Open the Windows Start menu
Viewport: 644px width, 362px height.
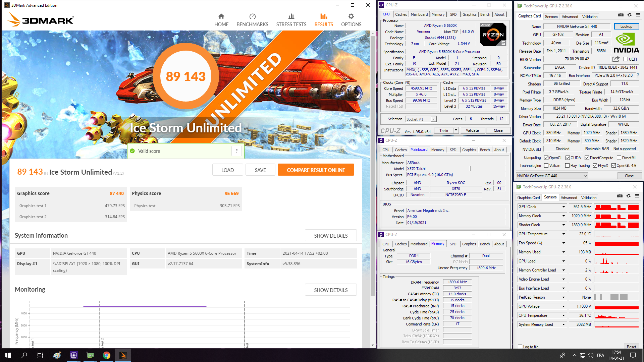pyautogui.click(x=8, y=355)
